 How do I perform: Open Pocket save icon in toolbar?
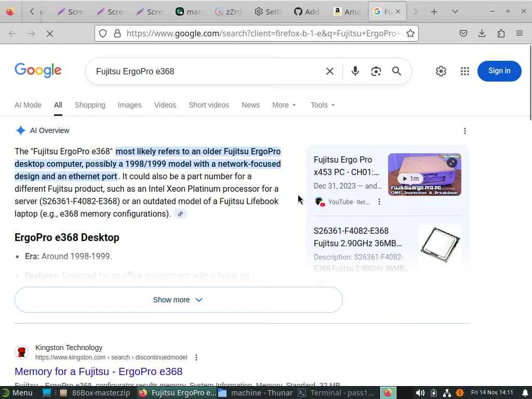[x=463, y=33]
